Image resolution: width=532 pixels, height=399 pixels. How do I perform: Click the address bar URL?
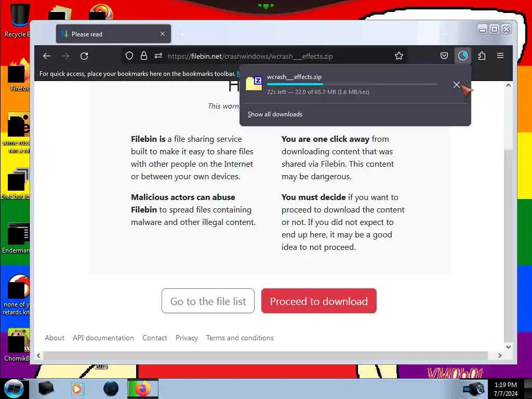[250, 56]
